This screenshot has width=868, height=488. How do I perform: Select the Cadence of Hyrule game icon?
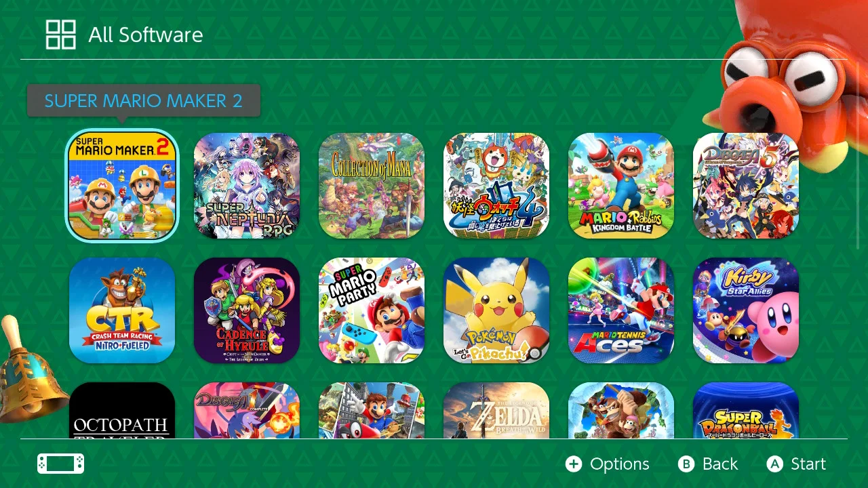pos(247,310)
